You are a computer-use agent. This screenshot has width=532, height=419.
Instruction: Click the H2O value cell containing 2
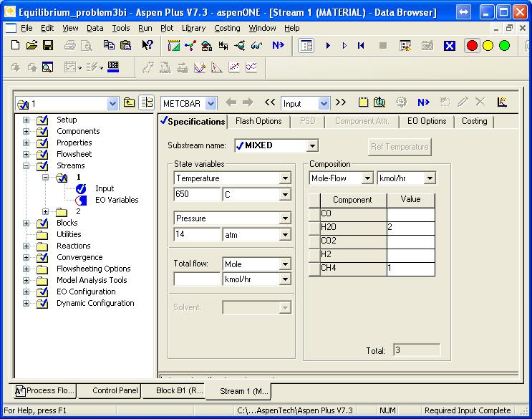pyautogui.click(x=410, y=227)
